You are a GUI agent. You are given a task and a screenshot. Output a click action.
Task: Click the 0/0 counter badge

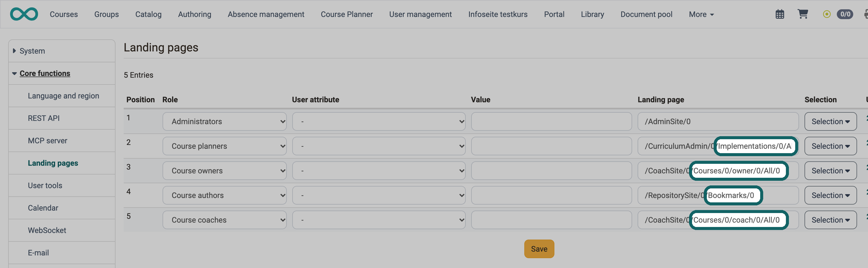tap(845, 14)
